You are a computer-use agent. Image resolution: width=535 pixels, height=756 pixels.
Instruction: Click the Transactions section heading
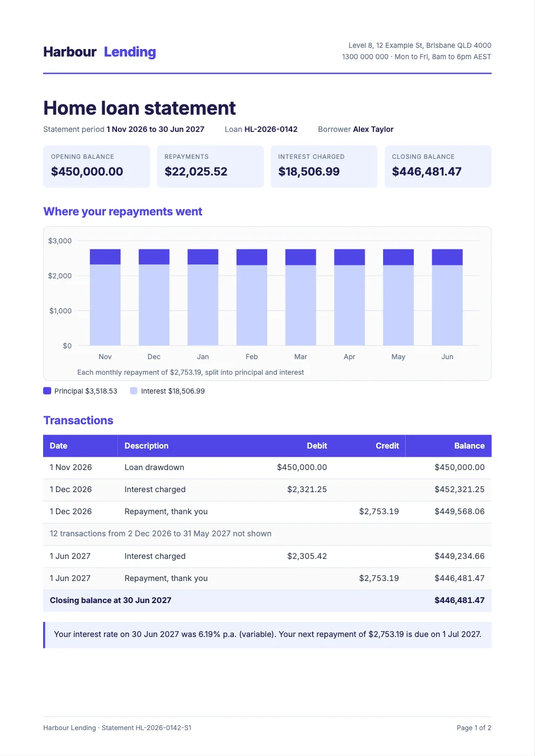tap(78, 421)
